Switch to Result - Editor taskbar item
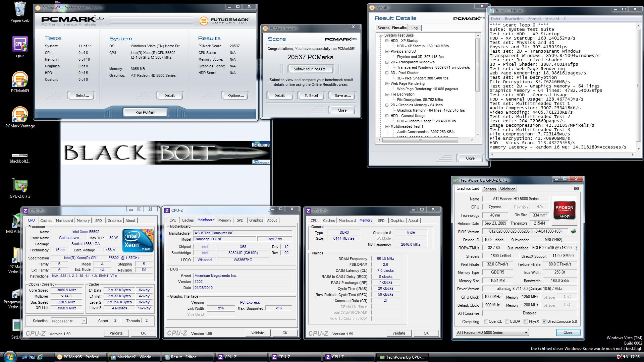 pos(188,357)
